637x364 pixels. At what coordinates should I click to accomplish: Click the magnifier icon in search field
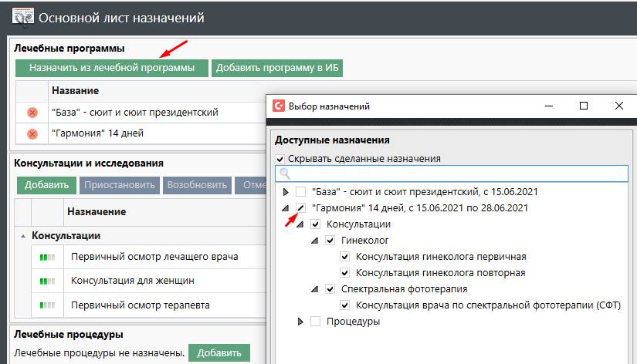[x=285, y=174]
